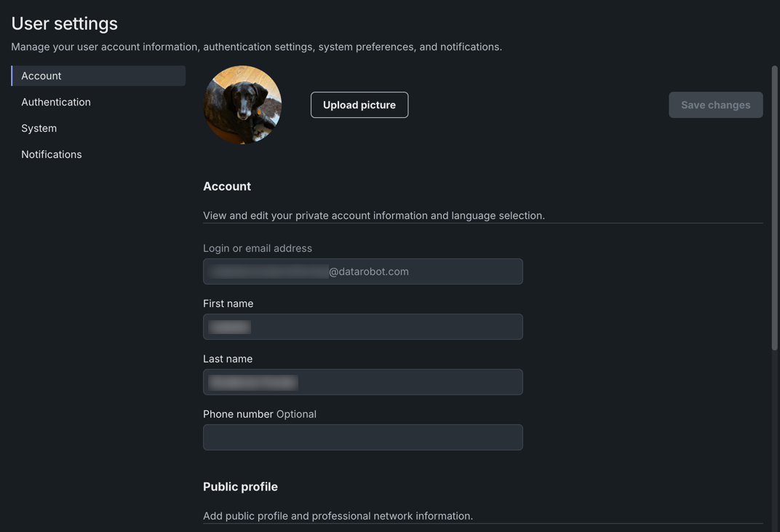Open the System settings tab

pyautogui.click(x=39, y=128)
